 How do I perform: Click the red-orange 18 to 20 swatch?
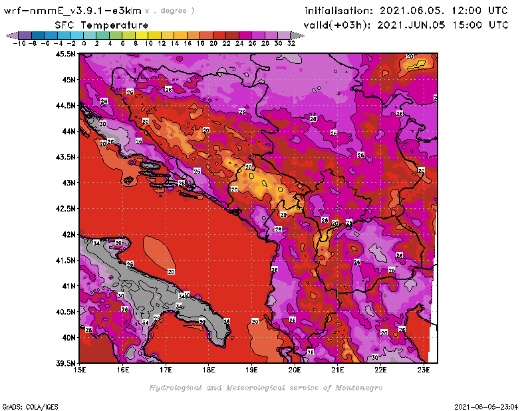pos(206,35)
